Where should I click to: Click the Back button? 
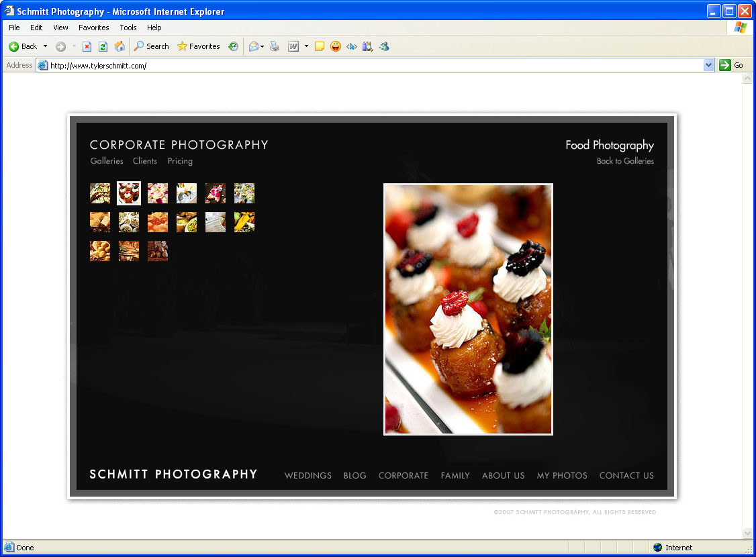[x=23, y=46]
